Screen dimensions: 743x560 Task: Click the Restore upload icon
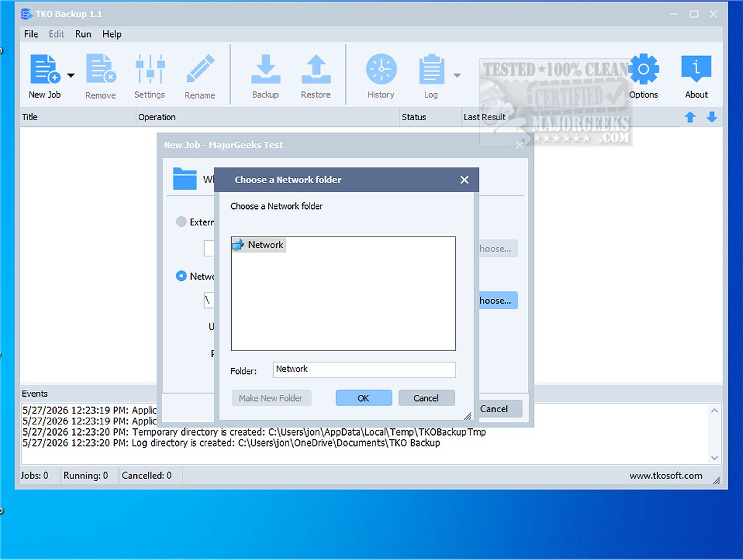pos(316,69)
